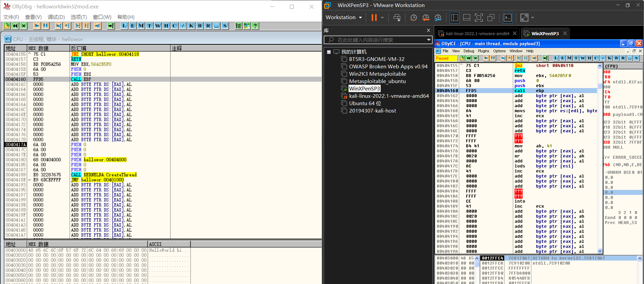Open the VMware Workstation dropdown menu
Screen dimensions: 644x284
click(344, 17)
